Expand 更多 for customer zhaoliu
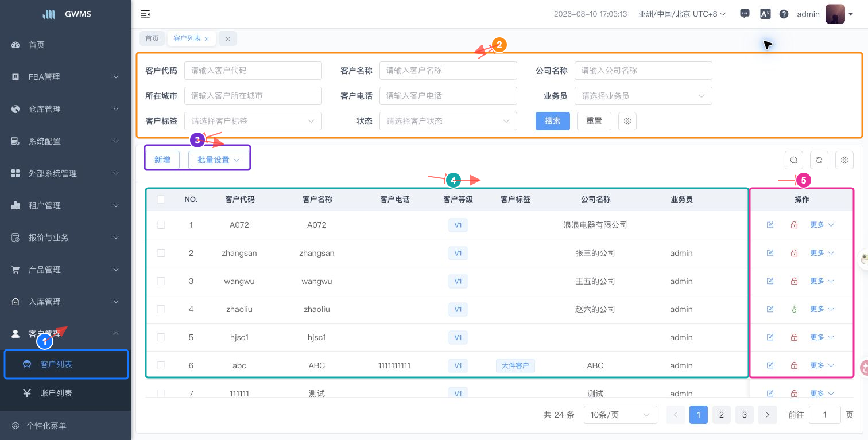 click(x=821, y=309)
